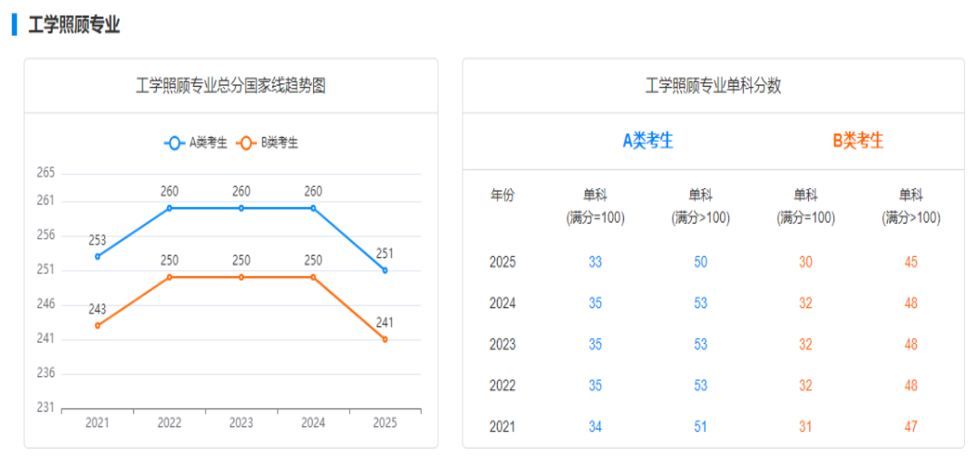Click the 工学照顾专业单科分数 table title
980x463 pixels.
713,85
